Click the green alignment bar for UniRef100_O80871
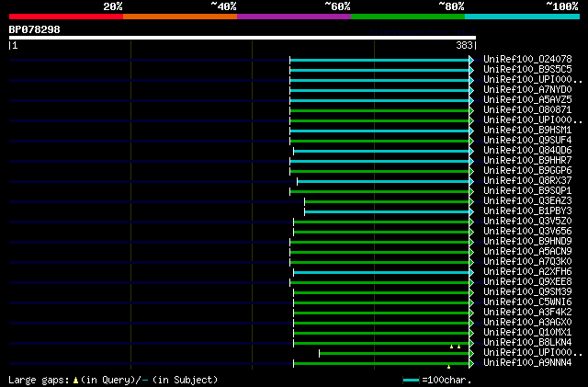588x387 pixels. pos(379,110)
